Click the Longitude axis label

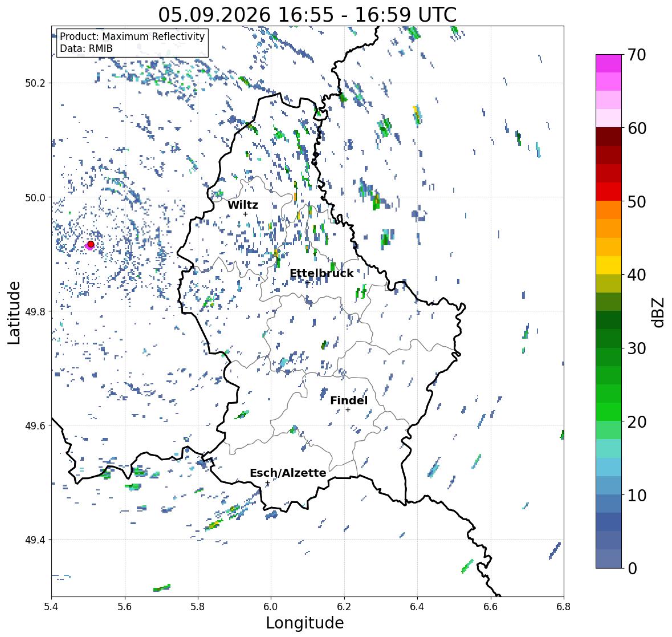point(305,623)
